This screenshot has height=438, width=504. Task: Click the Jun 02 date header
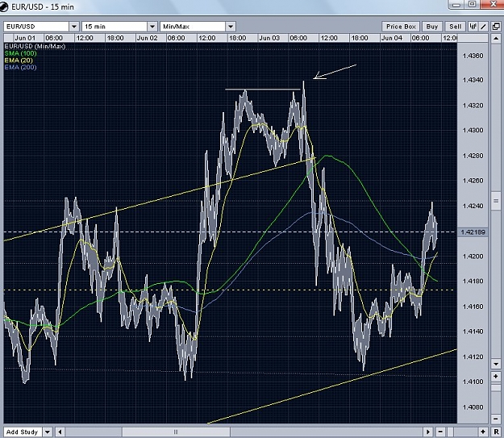click(148, 38)
